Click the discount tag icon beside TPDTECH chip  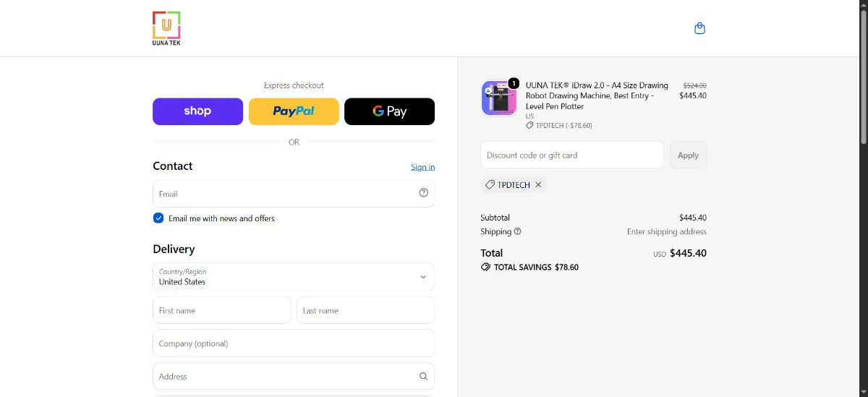click(490, 185)
